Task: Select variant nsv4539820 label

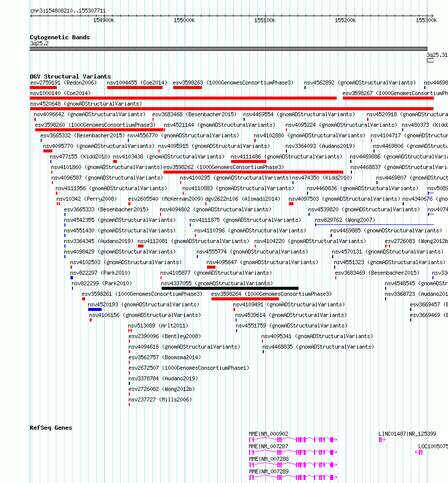Action: tap(364, 209)
